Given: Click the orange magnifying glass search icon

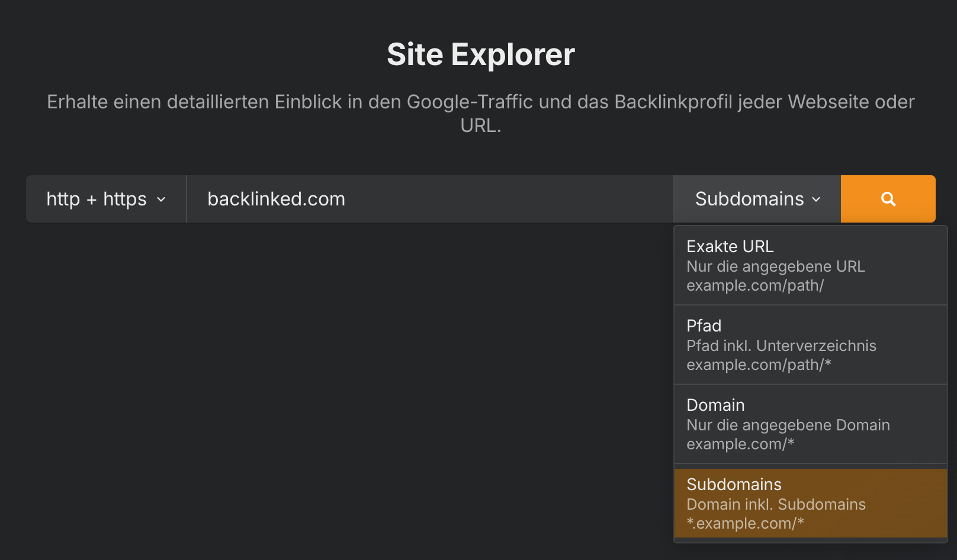Looking at the screenshot, I should point(888,199).
